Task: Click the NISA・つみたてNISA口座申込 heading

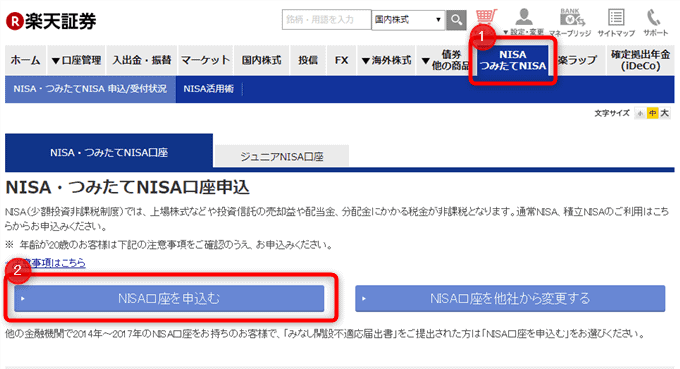Action: pyautogui.click(x=127, y=188)
